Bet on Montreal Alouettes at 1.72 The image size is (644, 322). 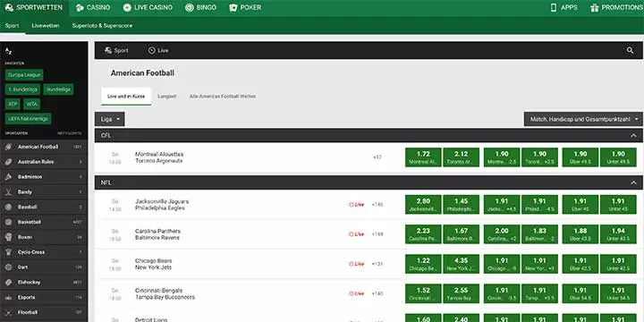coord(423,157)
